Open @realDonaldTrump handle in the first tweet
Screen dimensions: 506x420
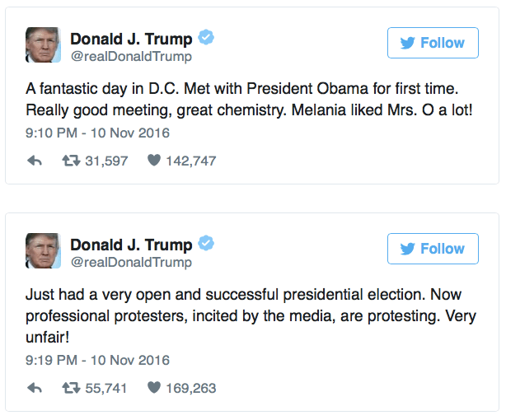tap(130, 57)
